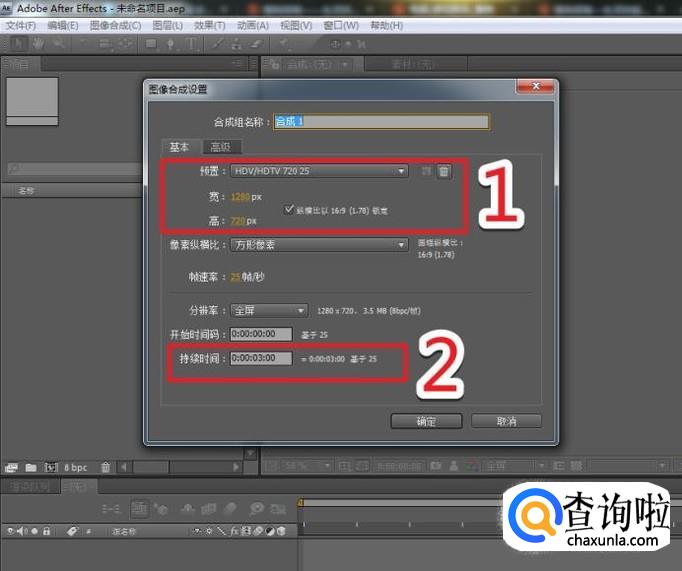Select the Unified Camera tool
Image resolution: width=682 pixels, height=571 pixels.
[104, 44]
